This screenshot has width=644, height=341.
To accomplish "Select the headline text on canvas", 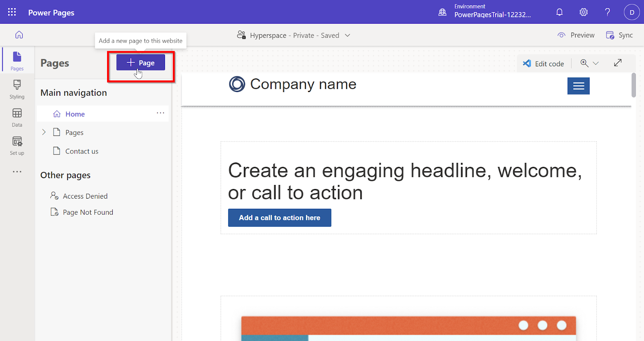I will click(405, 181).
